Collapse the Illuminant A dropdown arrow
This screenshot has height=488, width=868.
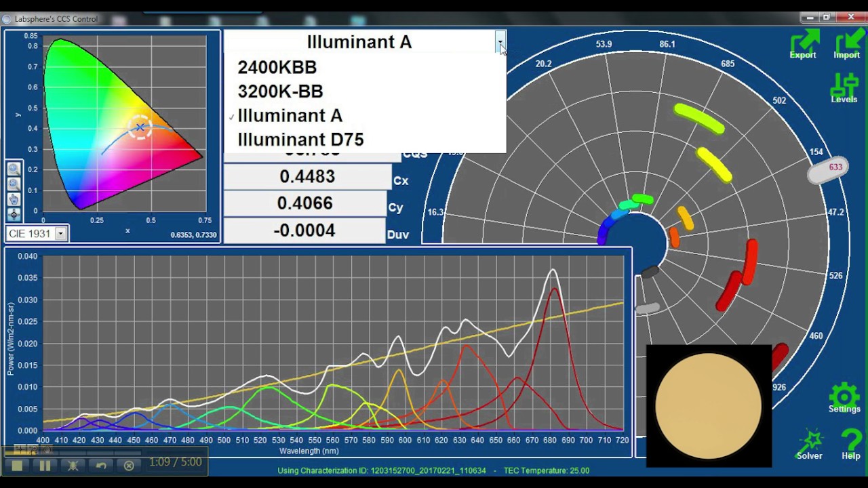point(500,42)
